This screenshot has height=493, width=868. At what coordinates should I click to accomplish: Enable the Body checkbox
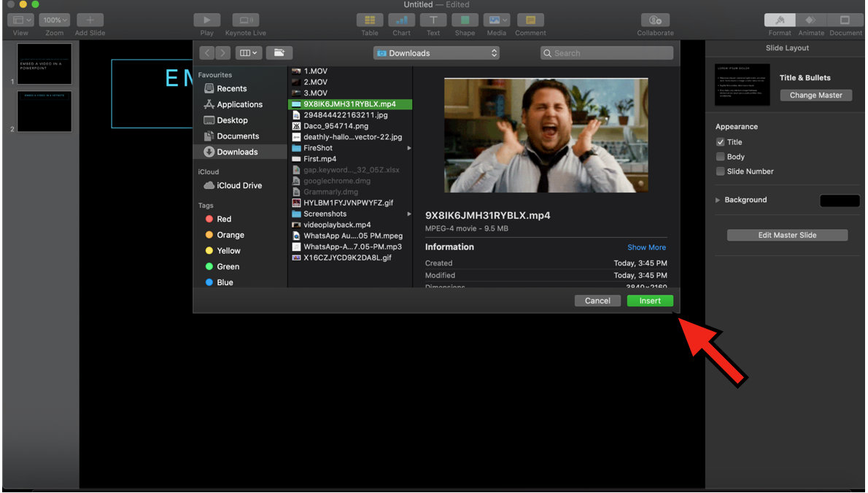point(721,157)
